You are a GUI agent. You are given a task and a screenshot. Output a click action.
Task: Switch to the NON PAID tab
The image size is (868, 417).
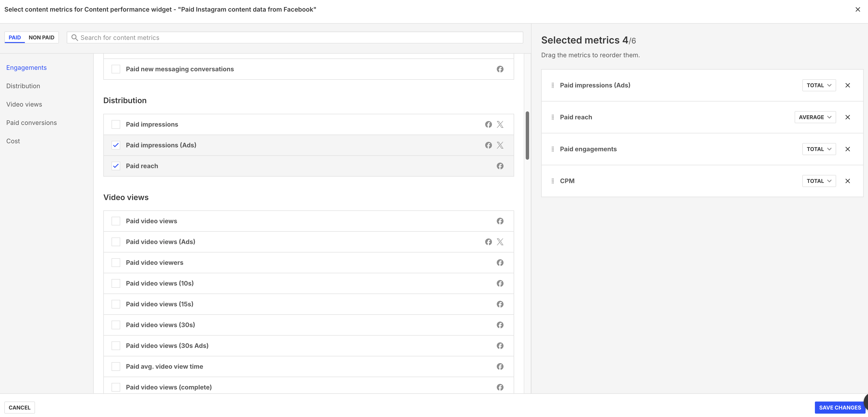[x=42, y=37]
